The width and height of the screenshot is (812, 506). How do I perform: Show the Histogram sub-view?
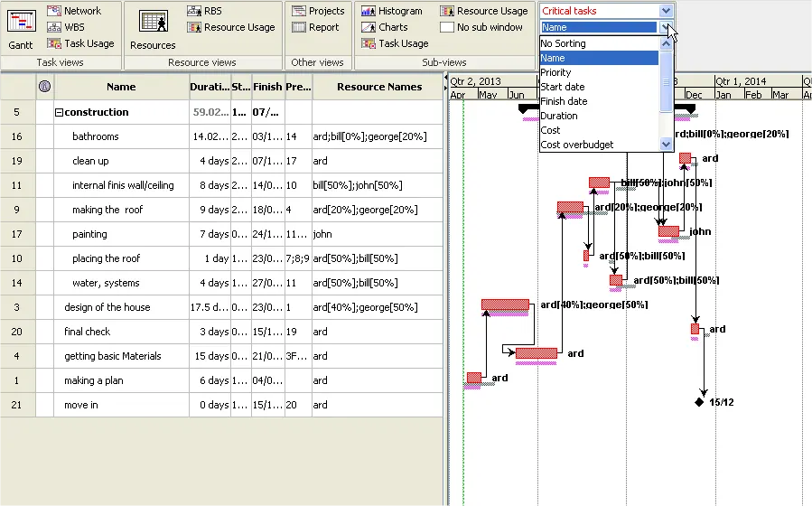[x=391, y=11]
